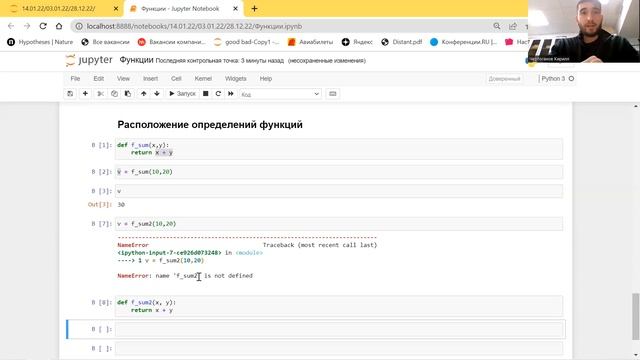Restart kernel and run all icon
This screenshot has width=640, height=360.
click(231, 94)
